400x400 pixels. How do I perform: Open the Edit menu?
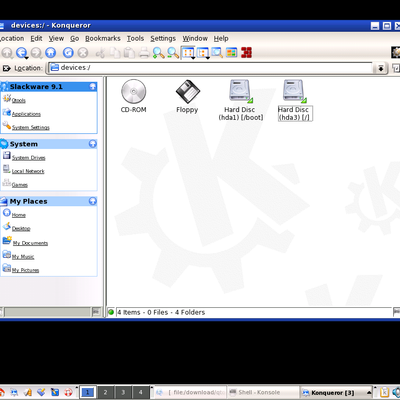tap(36, 38)
